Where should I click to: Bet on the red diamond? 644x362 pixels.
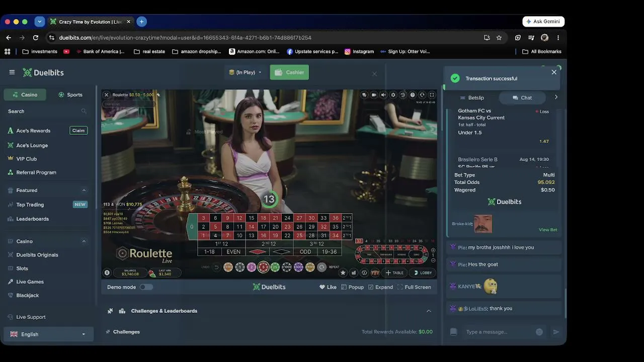pos(258,252)
